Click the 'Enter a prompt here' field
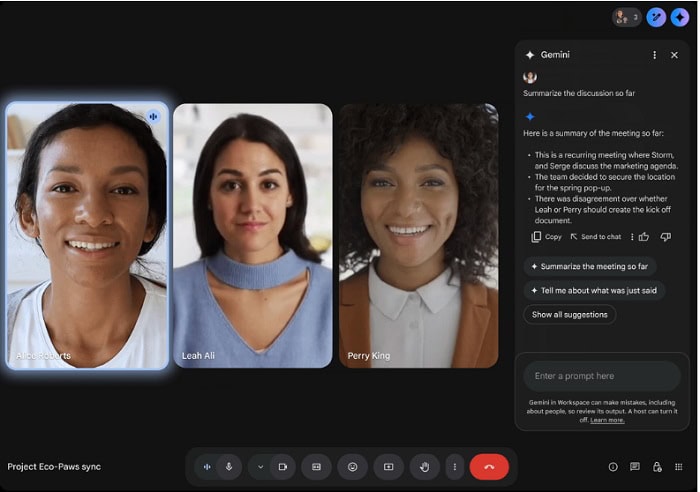The image size is (700, 492). 601,376
